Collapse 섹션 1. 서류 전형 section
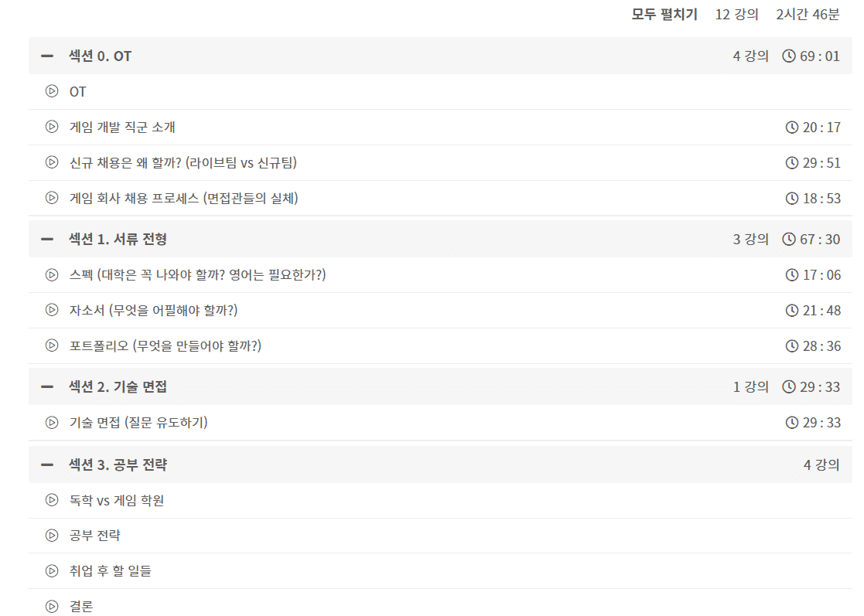Viewport: 864px width, 616px height. pyautogui.click(x=47, y=239)
